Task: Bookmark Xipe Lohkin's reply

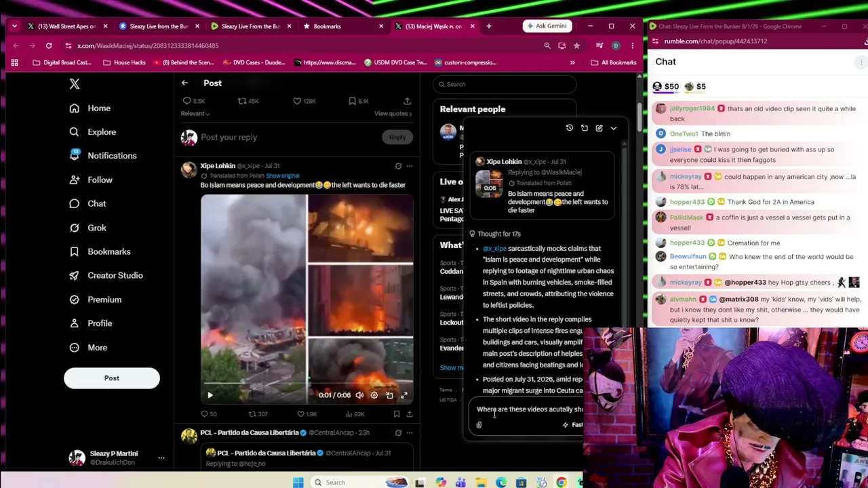Action: click(x=397, y=414)
